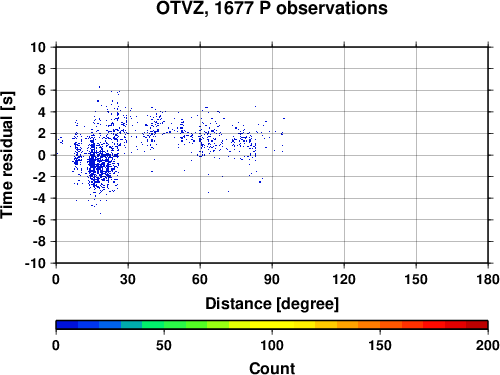Click the colorbar tick label '200'

pyautogui.click(x=488, y=345)
